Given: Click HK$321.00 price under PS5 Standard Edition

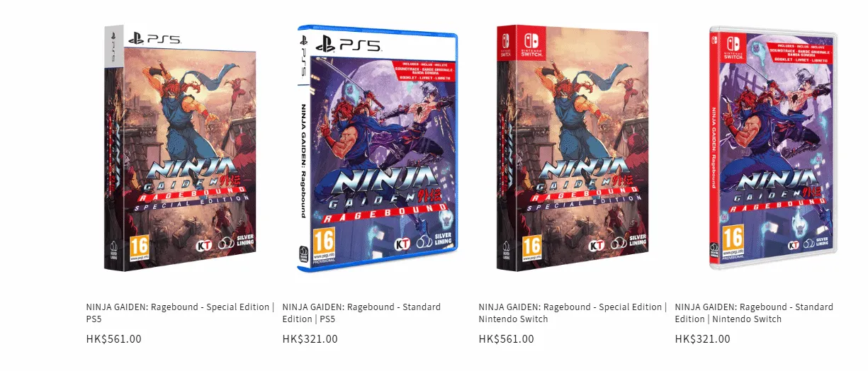Looking at the screenshot, I should pos(310,338).
